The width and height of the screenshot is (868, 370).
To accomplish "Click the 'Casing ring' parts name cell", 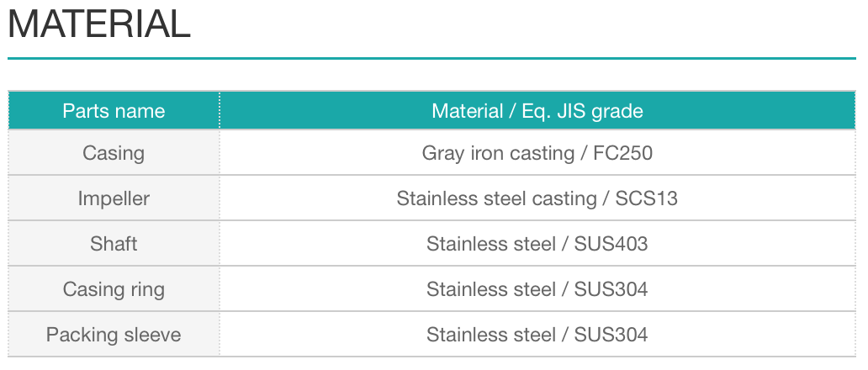I will coord(114,289).
